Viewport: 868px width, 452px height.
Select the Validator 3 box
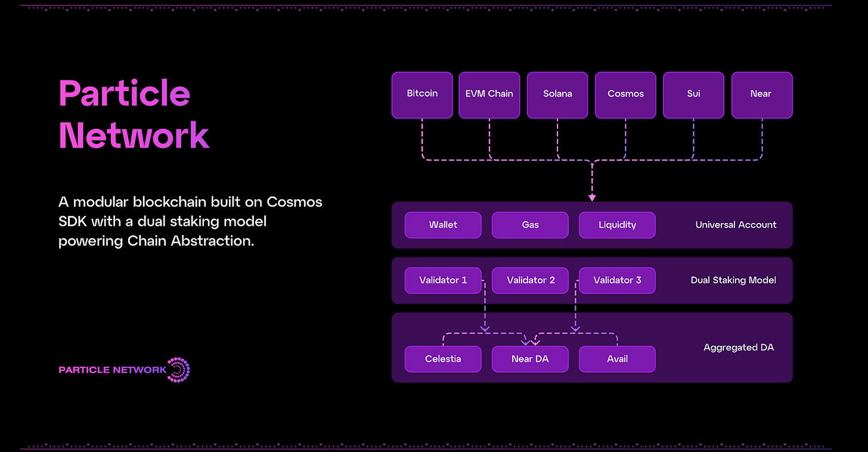[x=617, y=280]
